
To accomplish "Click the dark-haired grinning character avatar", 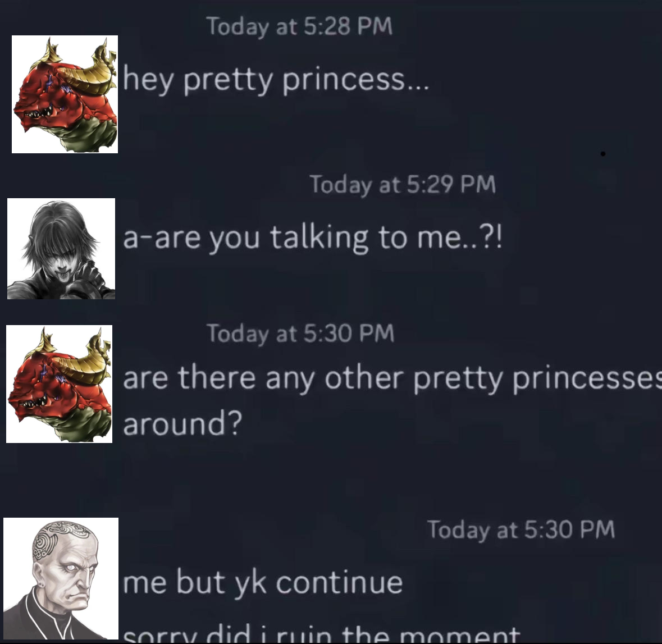I will click(61, 248).
